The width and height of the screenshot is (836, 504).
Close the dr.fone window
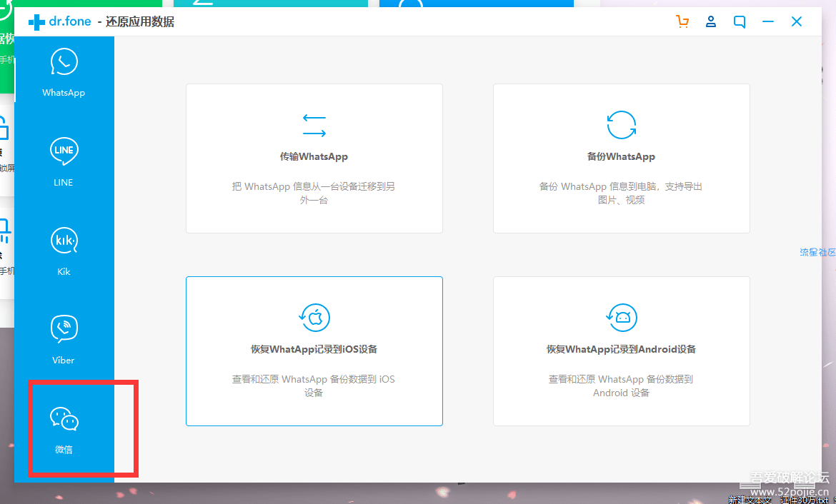[797, 21]
